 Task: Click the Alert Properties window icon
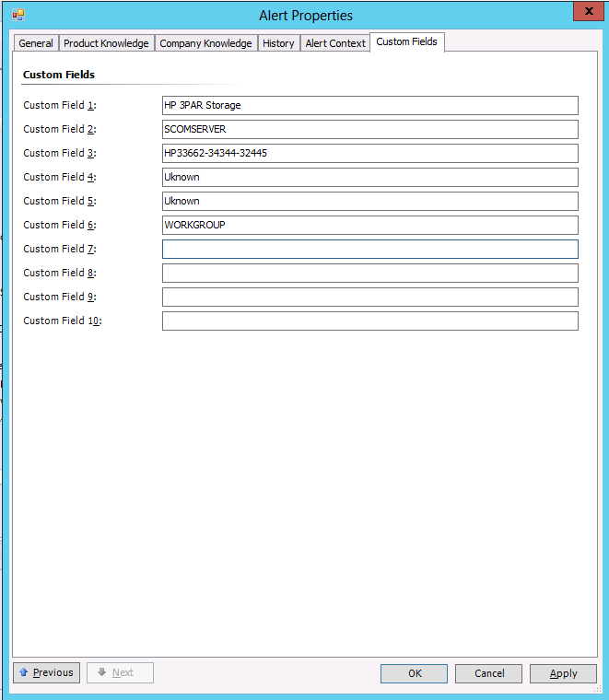18,15
